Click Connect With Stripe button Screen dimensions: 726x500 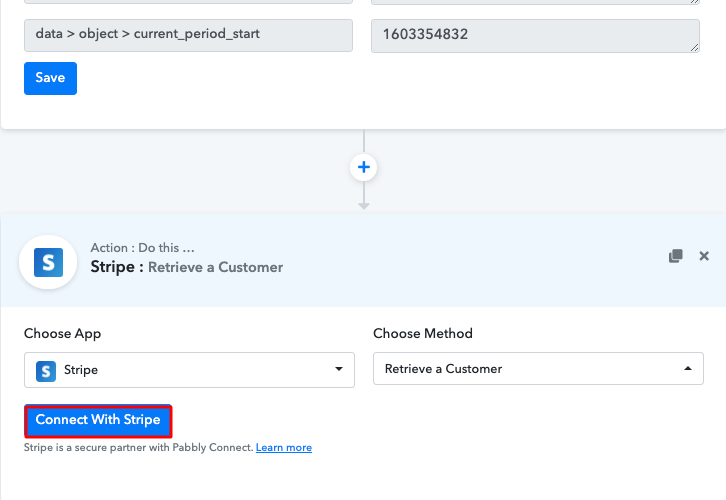[x=98, y=421]
